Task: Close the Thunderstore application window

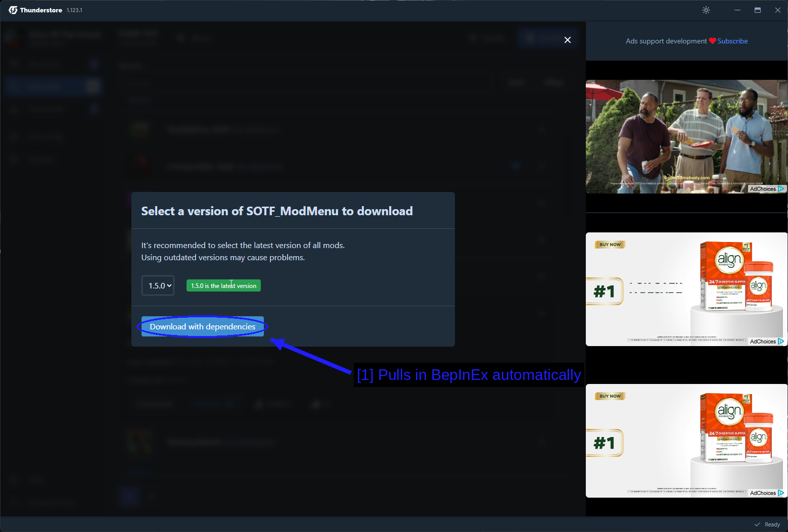Action: (778, 10)
